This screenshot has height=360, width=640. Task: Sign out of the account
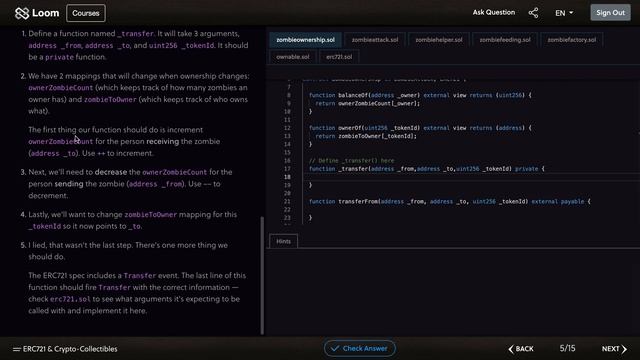(610, 13)
